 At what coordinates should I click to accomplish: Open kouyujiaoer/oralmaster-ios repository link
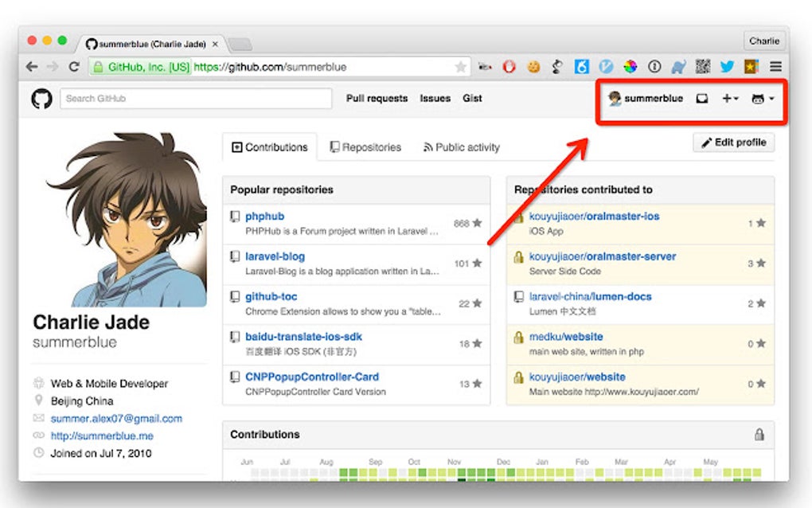coord(595,217)
